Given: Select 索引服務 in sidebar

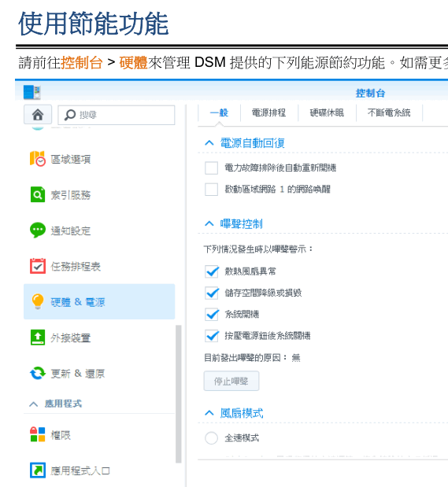Looking at the screenshot, I should (99, 195).
